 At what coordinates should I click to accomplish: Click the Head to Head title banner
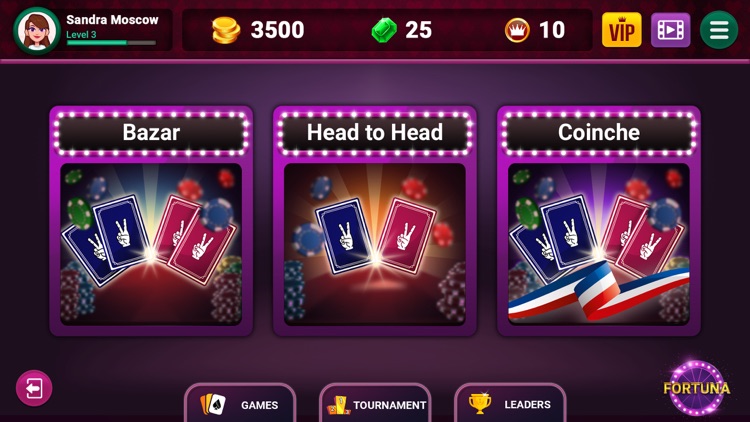[375, 133]
